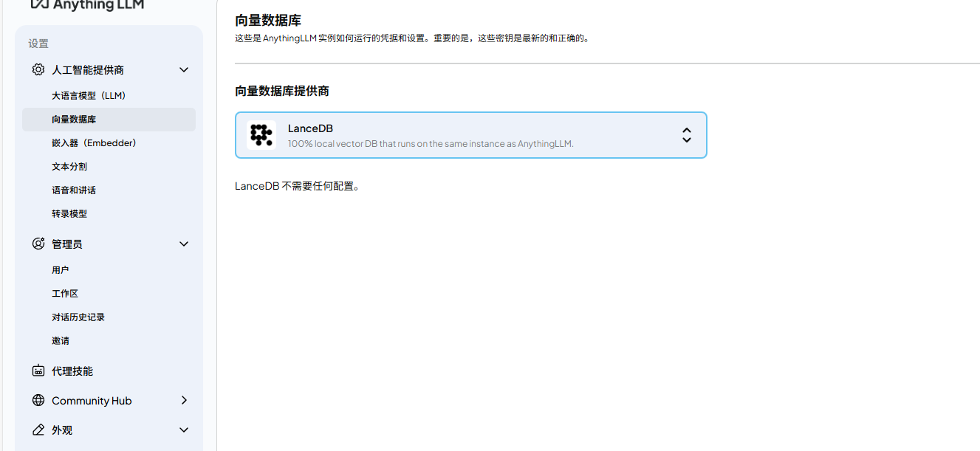This screenshot has height=451, width=980.
Task: Open the LanceDB provider dropdown arrows
Action: click(x=687, y=135)
